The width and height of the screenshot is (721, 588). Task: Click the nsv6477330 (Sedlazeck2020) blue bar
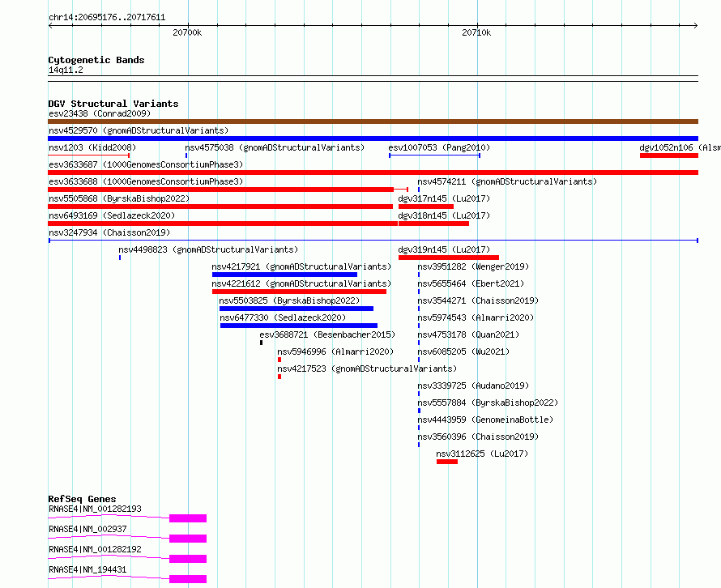coord(299,326)
